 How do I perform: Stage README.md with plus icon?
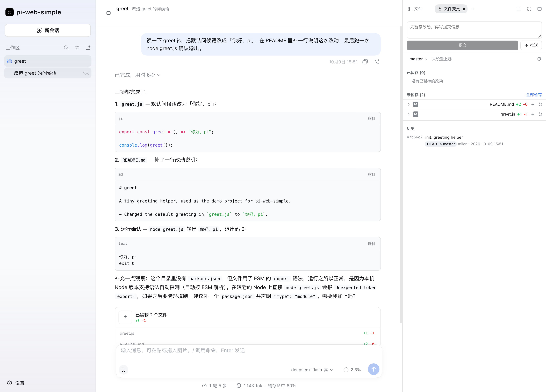coord(533,104)
